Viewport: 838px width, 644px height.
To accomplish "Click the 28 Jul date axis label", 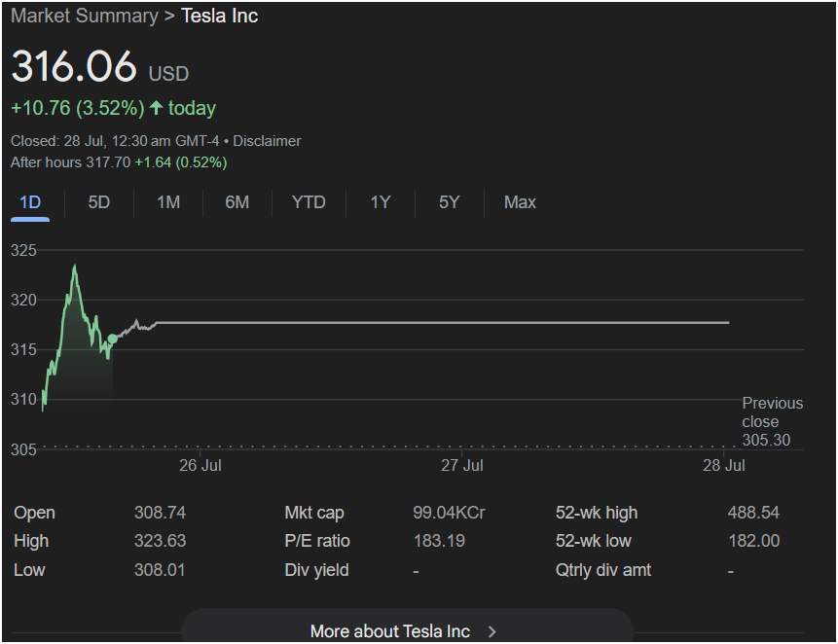I will click(723, 465).
